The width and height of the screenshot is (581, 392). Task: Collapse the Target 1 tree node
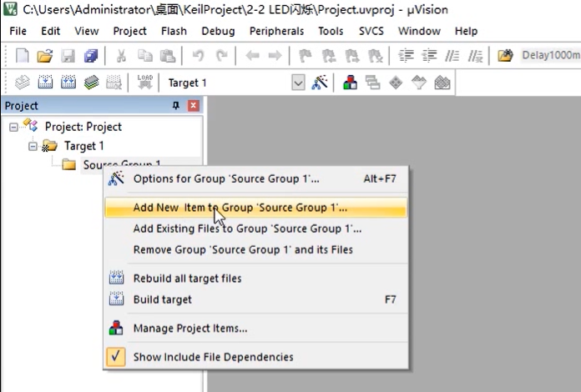coord(33,146)
